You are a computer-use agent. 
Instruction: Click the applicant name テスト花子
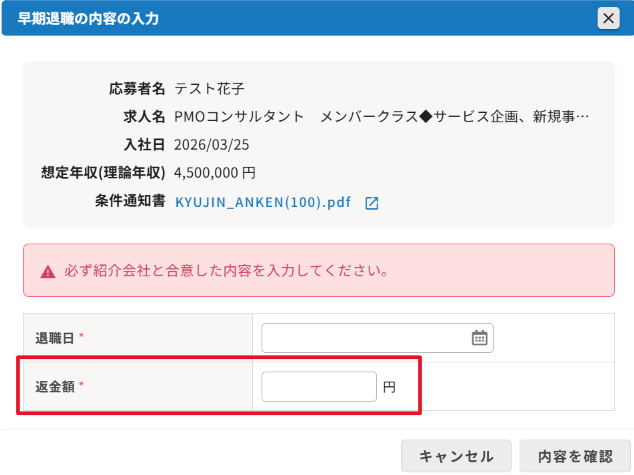click(x=209, y=89)
